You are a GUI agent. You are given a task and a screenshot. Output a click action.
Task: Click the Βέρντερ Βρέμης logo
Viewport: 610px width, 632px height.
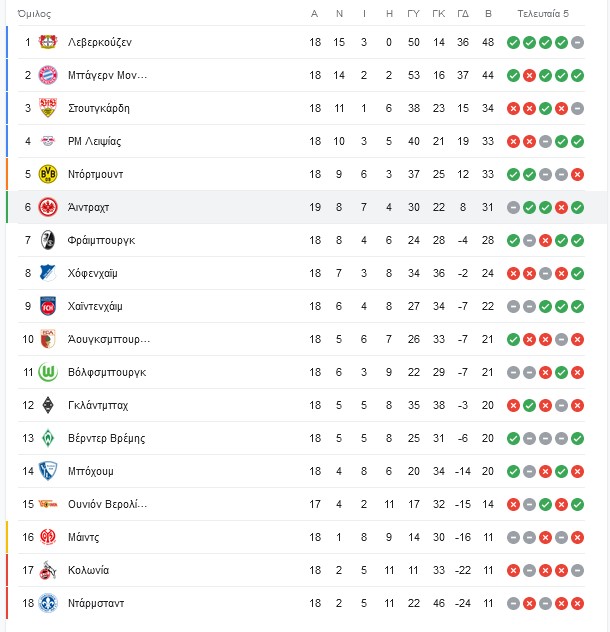click(x=48, y=438)
